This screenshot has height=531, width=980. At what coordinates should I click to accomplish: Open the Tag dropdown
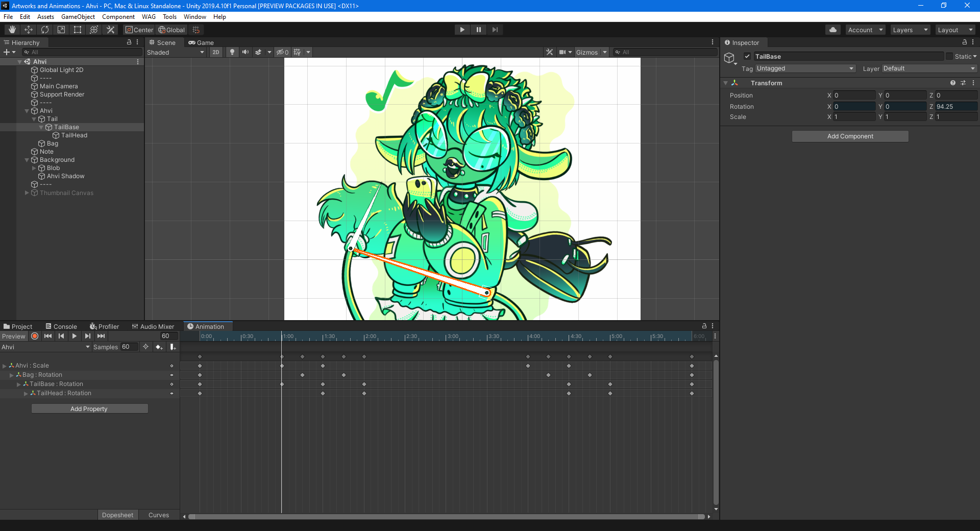[x=805, y=68]
